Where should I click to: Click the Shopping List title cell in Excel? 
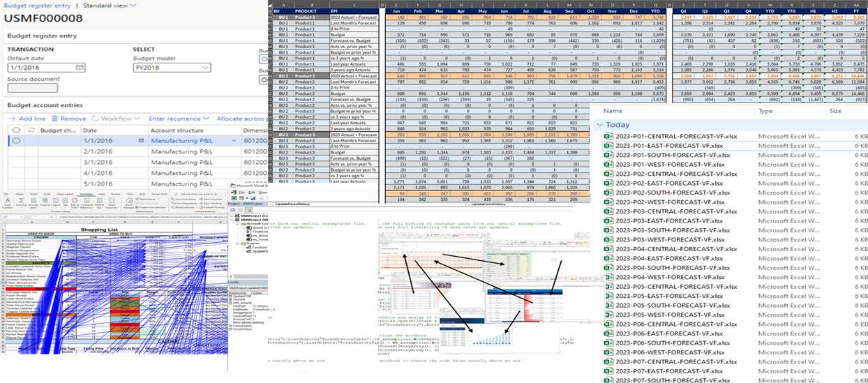pos(99,230)
